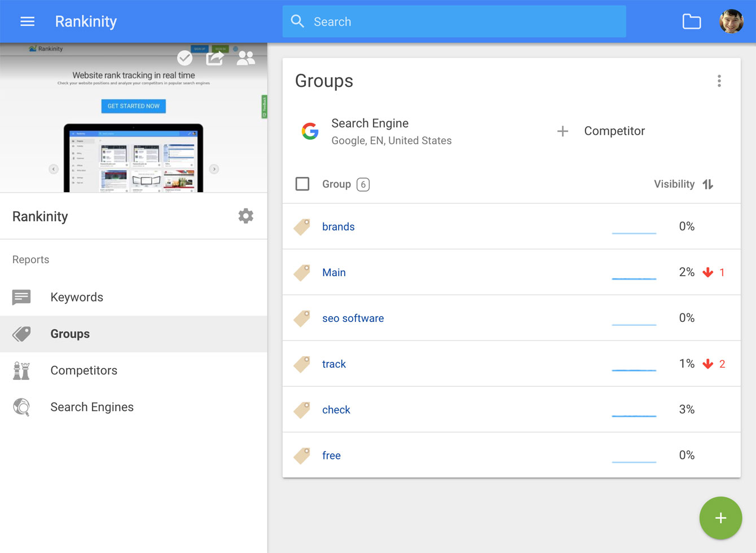Click the tag icon for brands group
756x553 pixels.
click(302, 227)
